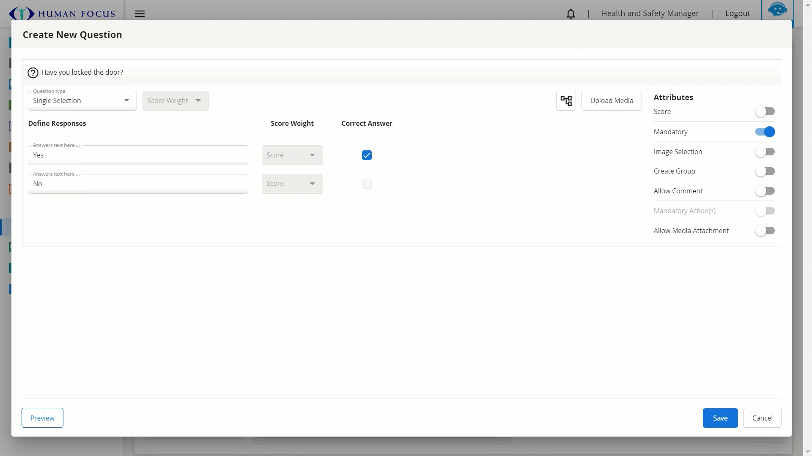The width and height of the screenshot is (812, 456).
Task: Open the Score dropdown for the Yes answer
Action: 292,155
